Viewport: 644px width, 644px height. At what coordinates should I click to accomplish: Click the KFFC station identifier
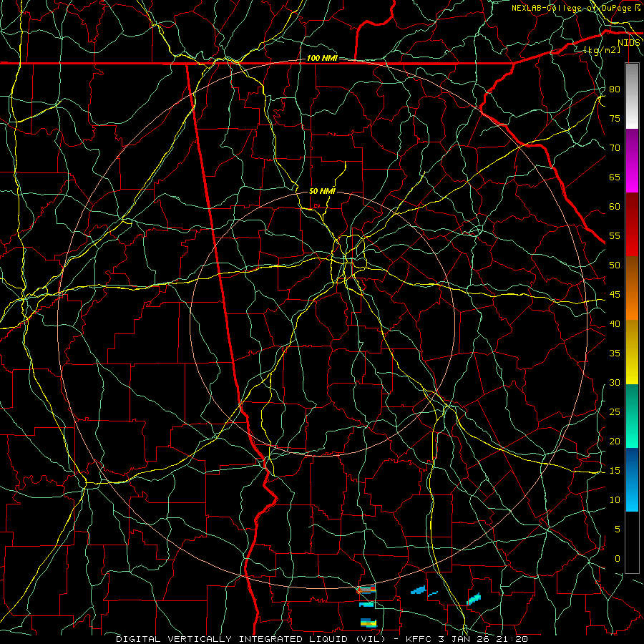point(420,639)
